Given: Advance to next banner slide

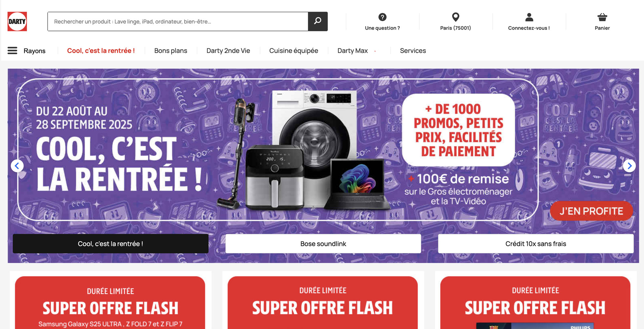Looking at the screenshot, I should pyautogui.click(x=629, y=166).
